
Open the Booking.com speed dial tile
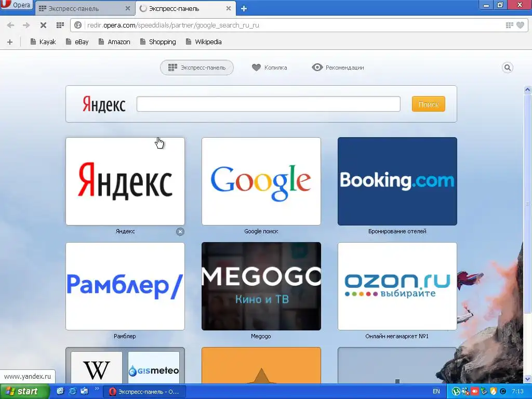pyautogui.click(x=397, y=181)
